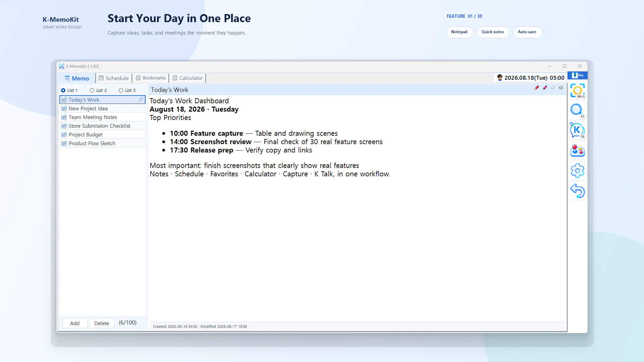Image resolution: width=644 pixels, height=362 pixels.
Task: Click the K-MemoKit logo in title bar
Action: tap(62, 66)
